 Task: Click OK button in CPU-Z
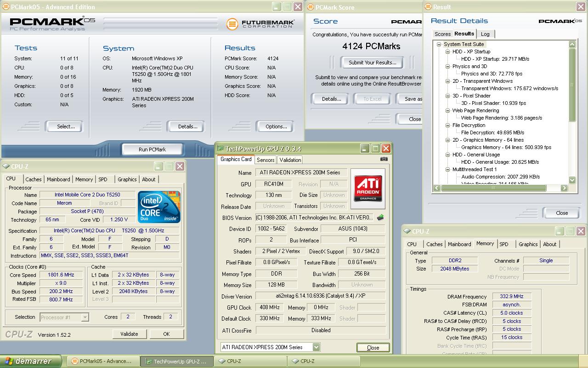[166, 334]
